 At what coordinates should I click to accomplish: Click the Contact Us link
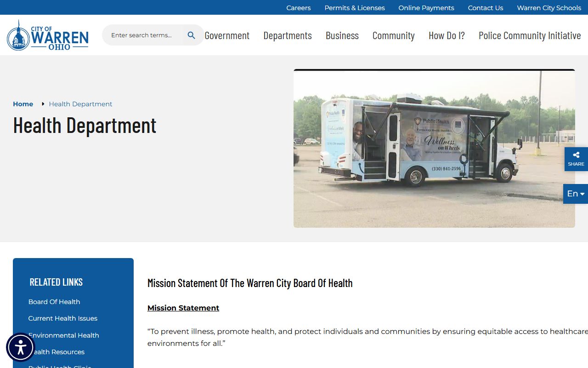[486, 8]
